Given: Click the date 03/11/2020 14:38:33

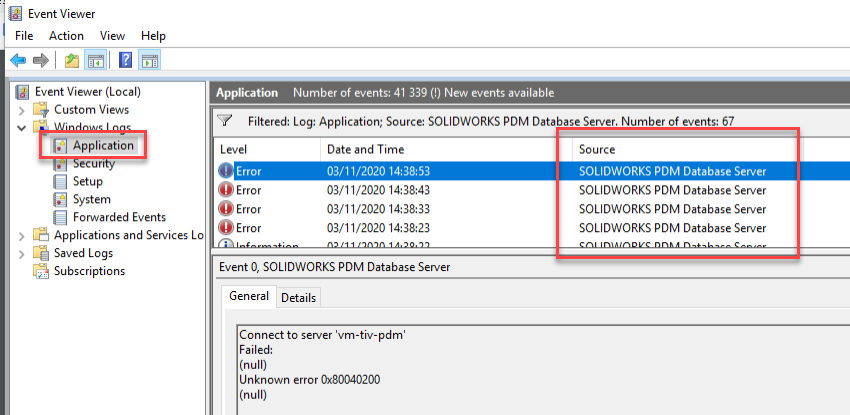Looking at the screenshot, I should pos(378,209).
